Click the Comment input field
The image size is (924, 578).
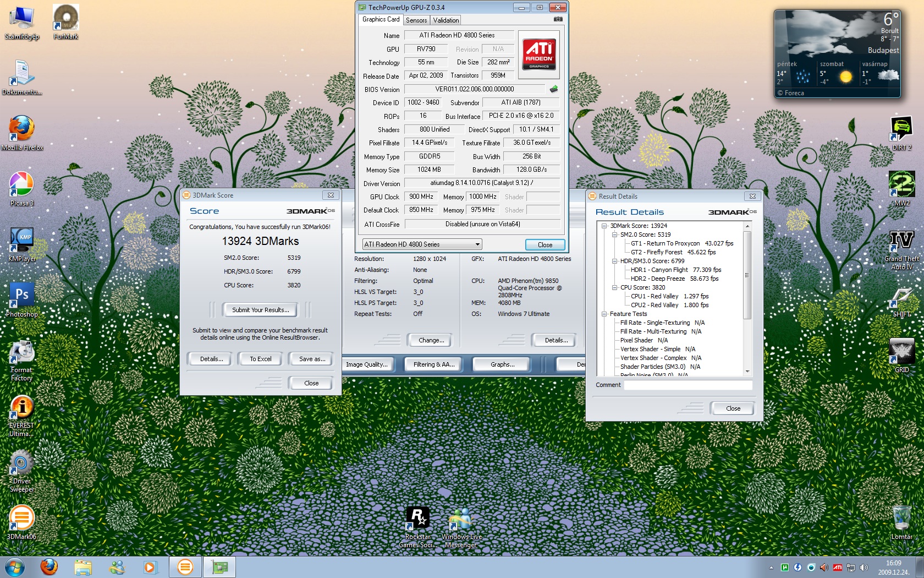pos(688,385)
